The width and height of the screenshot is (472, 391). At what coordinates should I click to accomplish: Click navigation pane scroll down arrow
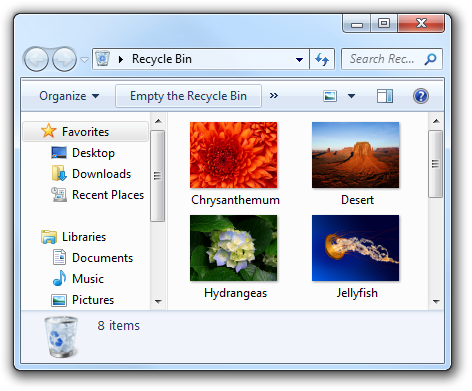click(158, 302)
